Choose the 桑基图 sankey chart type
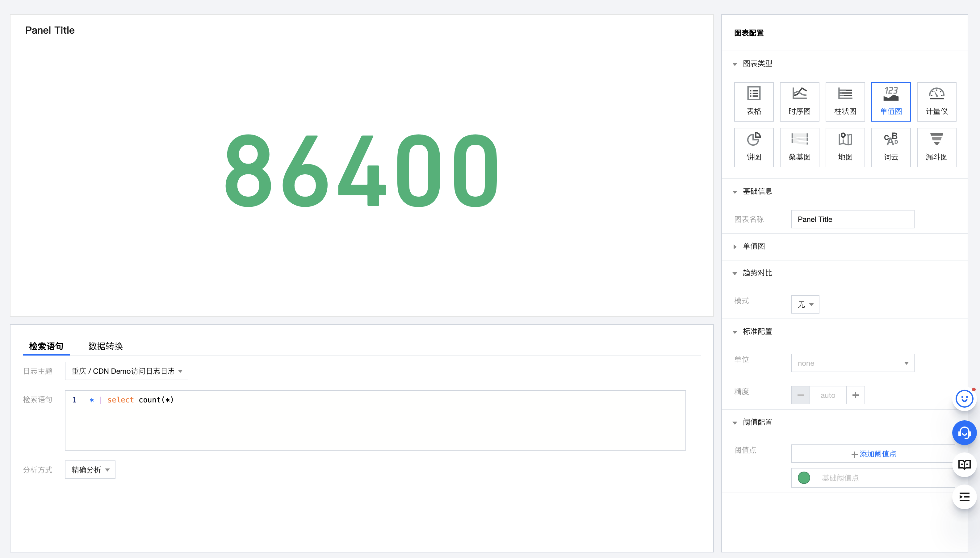980x558 pixels. (x=799, y=147)
